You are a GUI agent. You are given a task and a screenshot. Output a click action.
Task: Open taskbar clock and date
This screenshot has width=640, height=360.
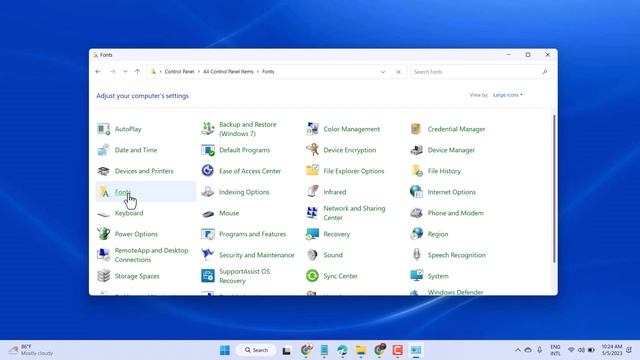click(x=611, y=350)
